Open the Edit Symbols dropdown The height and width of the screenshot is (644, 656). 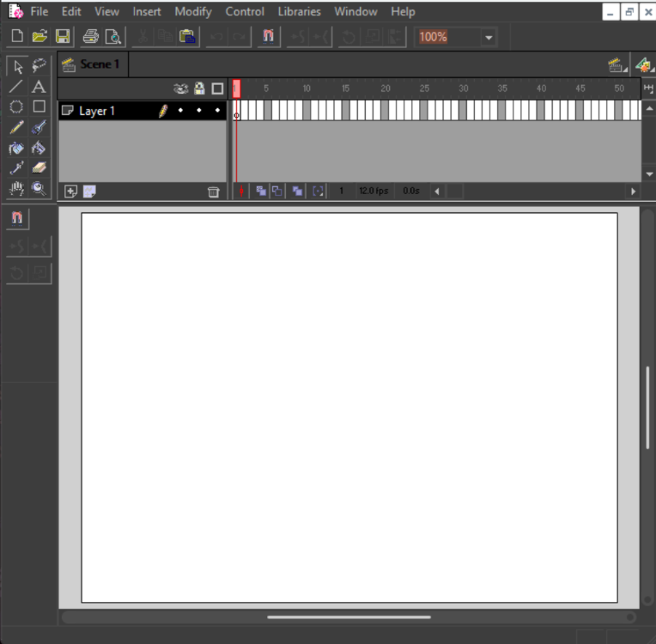[643, 65]
